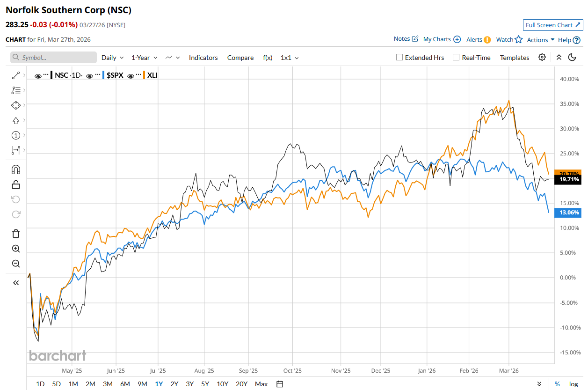Expand the trend line tool submenu arrow
The width and height of the screenshot is (588, 390).
click(24, 75)
